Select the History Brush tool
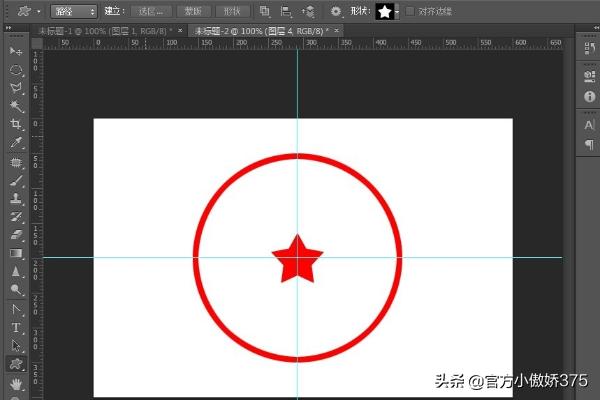Image resolution: width=600 pixels, height=400 pixels. tap(16, 217)
